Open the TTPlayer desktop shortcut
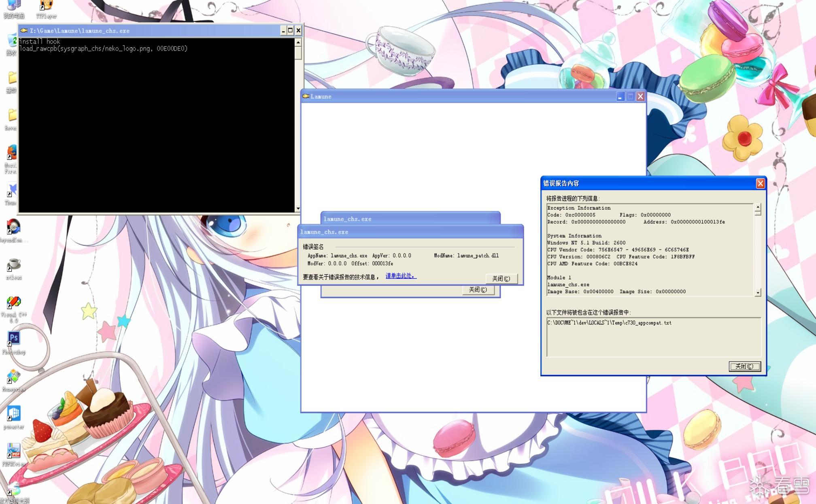Viewport: 816px width, 504px height. point(46,6)
